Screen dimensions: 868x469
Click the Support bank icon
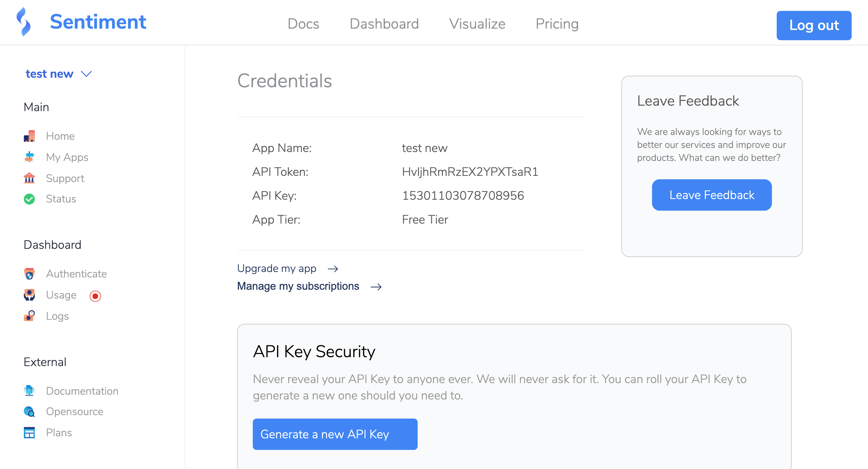tap(29, 178)
